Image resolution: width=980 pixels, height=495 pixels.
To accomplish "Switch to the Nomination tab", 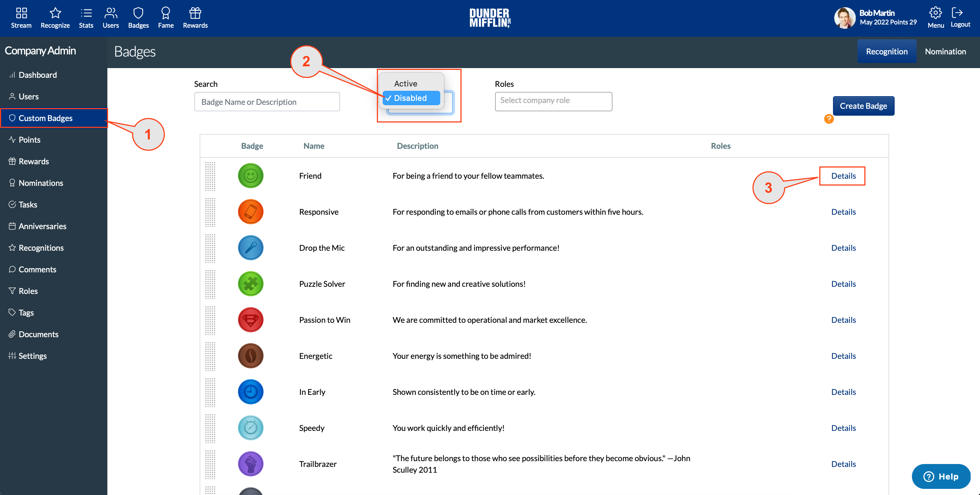I will [945, 51].
